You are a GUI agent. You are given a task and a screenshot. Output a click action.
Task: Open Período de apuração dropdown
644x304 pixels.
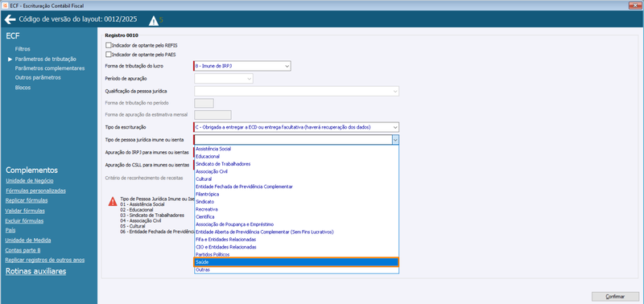pos(224,78)
